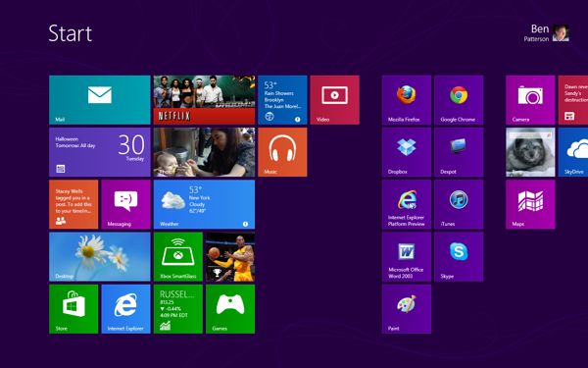588x368 pixels.
Task: Open the Netflix live tile
Action: point(204,100)
